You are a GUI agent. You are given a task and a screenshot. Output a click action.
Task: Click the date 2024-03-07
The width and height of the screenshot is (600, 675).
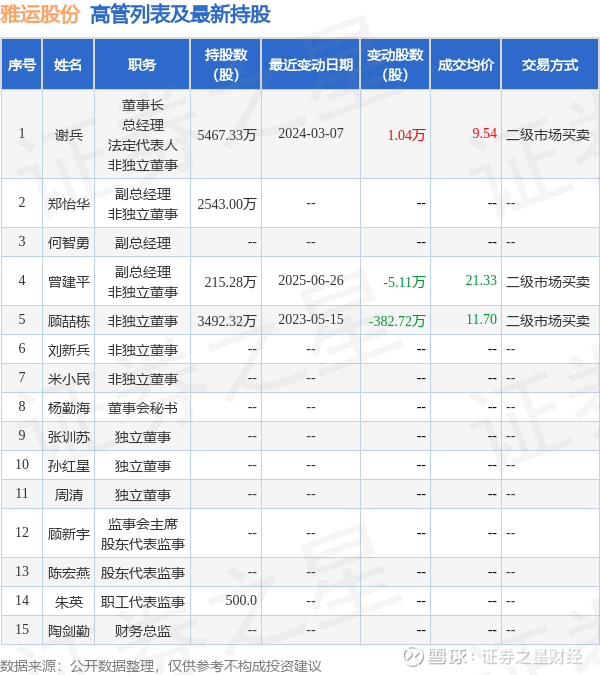click(x=311, y=133)
